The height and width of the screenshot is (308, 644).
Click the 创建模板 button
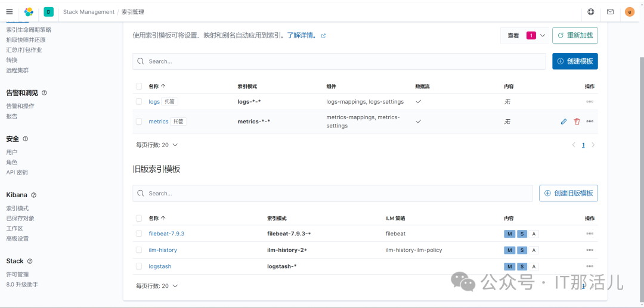[x=575, y=61]
